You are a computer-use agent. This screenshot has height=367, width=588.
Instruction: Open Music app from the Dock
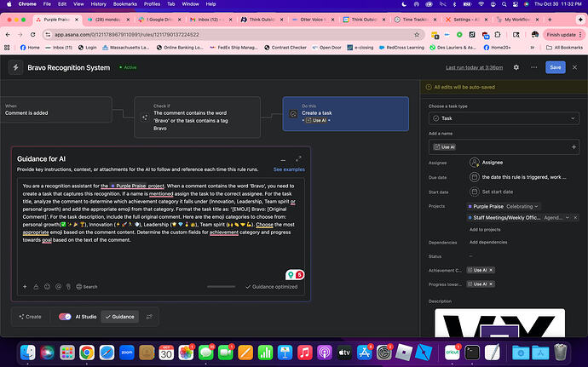click(305, 353)
